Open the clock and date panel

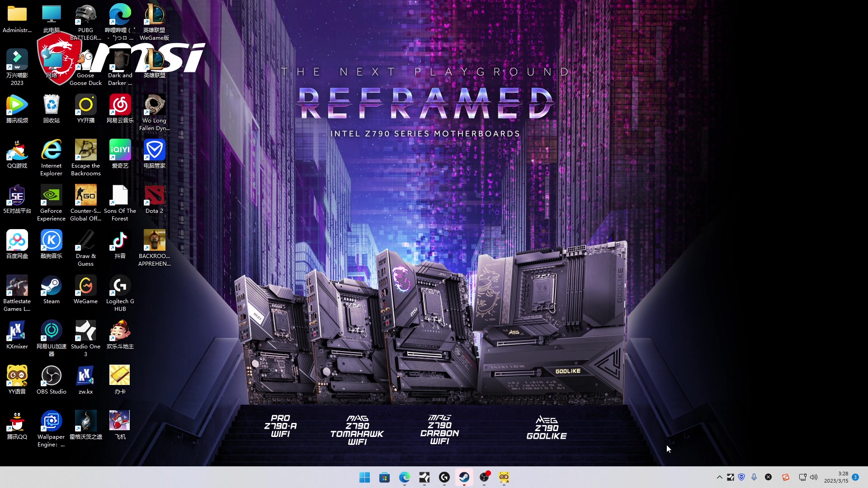836,477
